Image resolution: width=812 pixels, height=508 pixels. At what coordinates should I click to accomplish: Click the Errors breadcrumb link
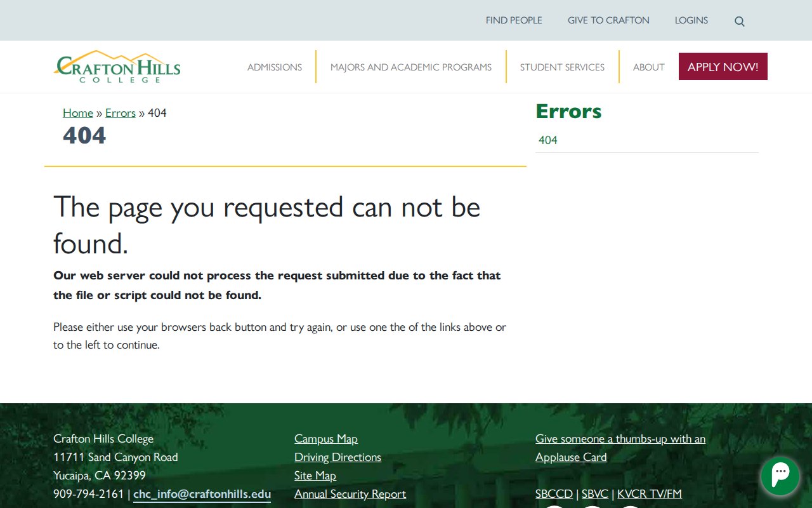(x=121, y=113)
